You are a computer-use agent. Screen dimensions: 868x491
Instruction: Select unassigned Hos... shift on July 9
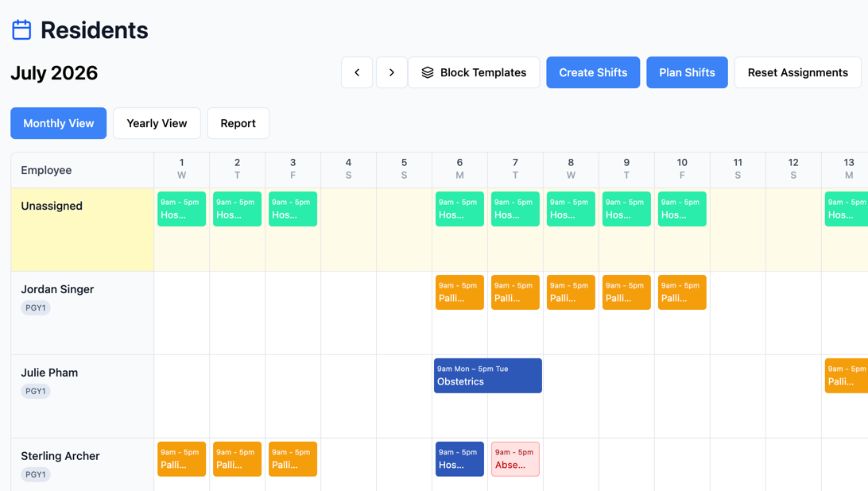626,209
